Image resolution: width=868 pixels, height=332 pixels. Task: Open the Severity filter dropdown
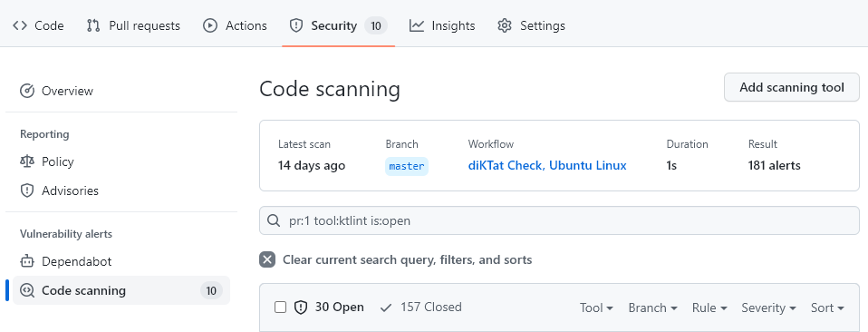(769, 308)
